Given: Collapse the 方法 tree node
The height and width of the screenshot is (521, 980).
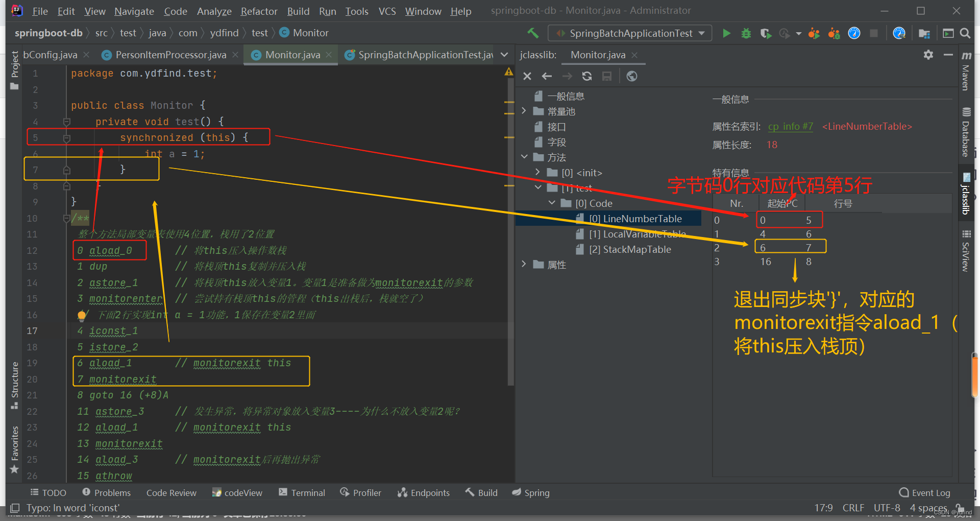Looking at the screenshot, I should click(x=524, y=157).
